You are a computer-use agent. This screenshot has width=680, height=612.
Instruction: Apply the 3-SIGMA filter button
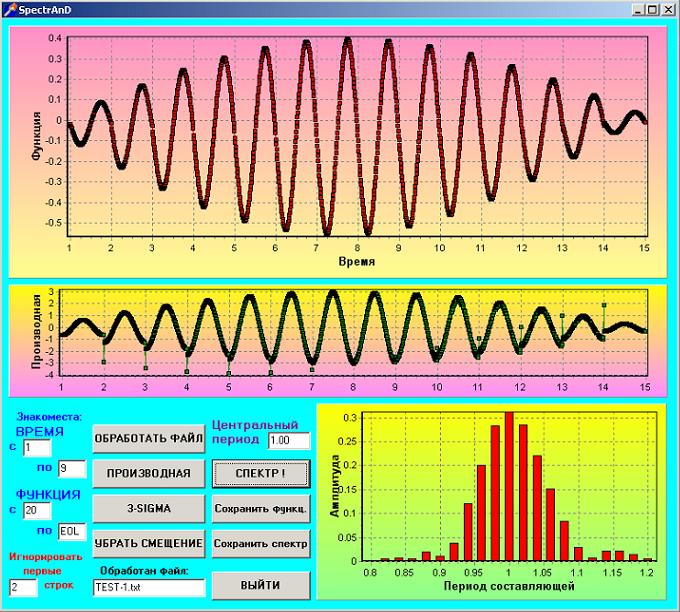point(148,508)
